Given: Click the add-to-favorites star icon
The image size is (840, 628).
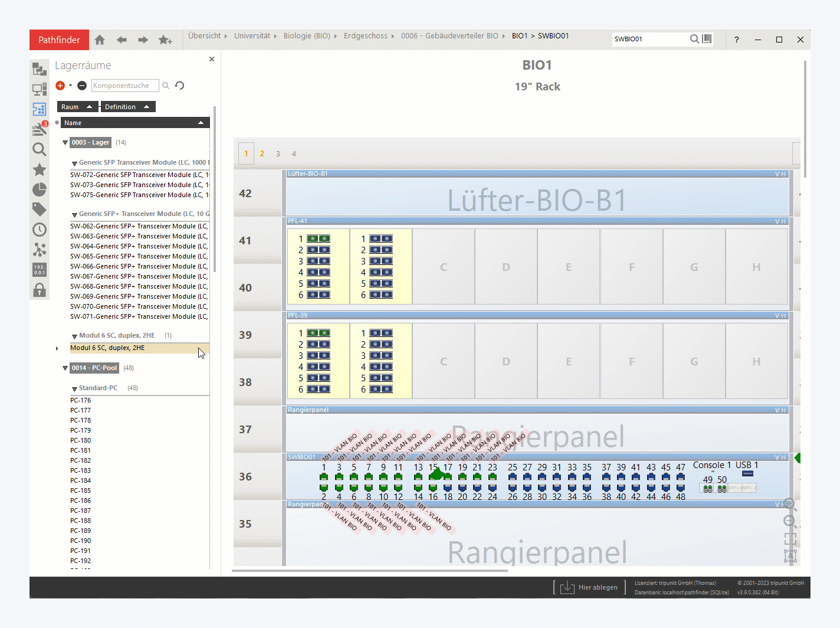Looking at the screenshot, I should pyautogui.click(x=165, y=40).
